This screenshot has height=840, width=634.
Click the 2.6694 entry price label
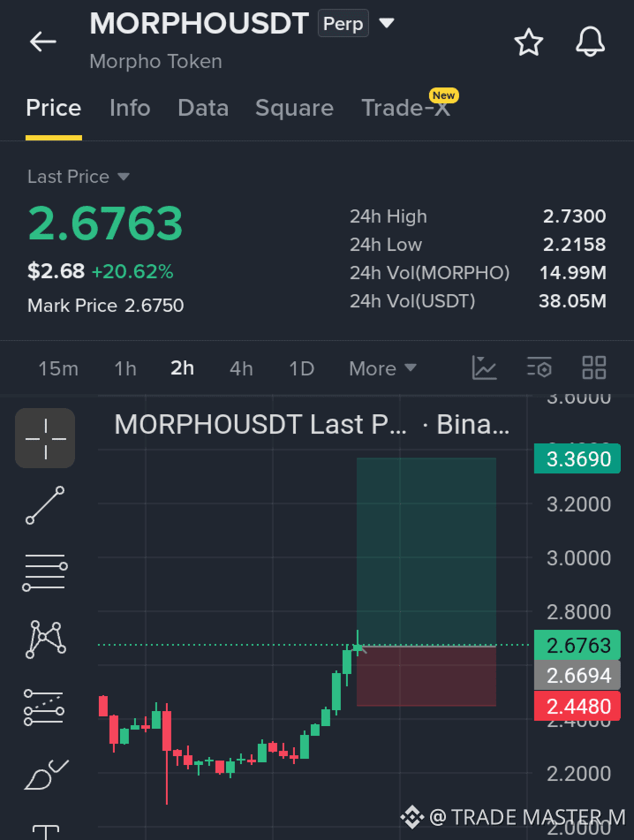[577, 676]
